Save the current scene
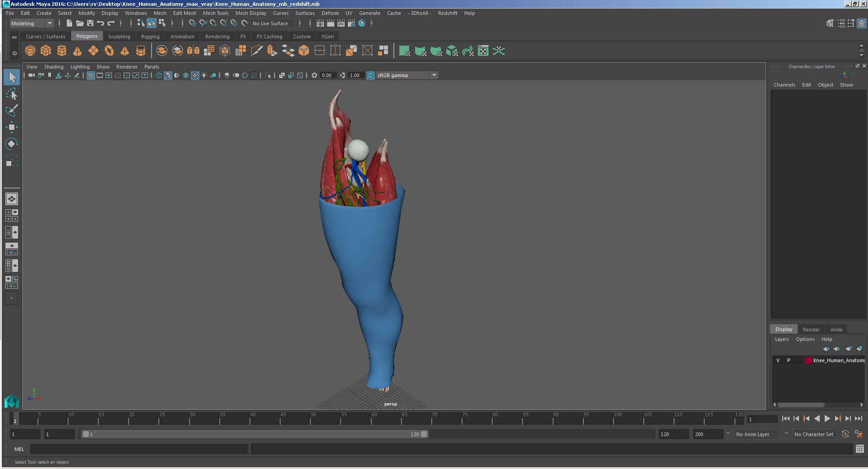Viewport: 868px width, 469px height. tap(90, 23)
